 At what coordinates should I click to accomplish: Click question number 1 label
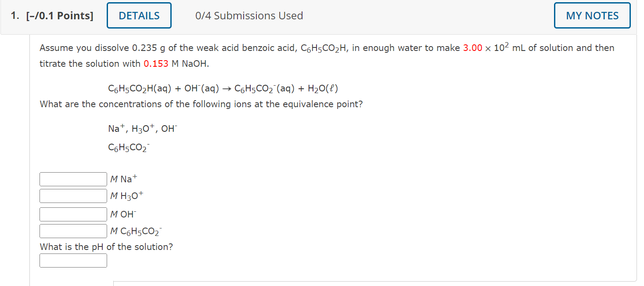(13, 15)
